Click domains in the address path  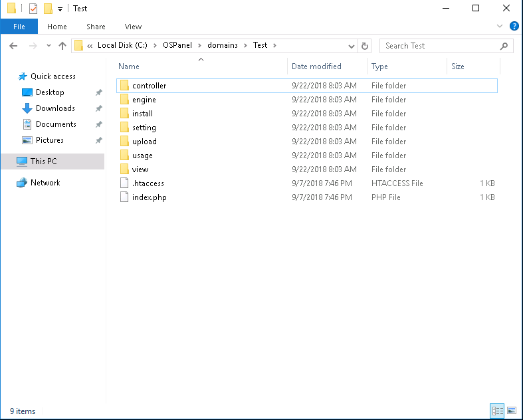click(223, 45)
